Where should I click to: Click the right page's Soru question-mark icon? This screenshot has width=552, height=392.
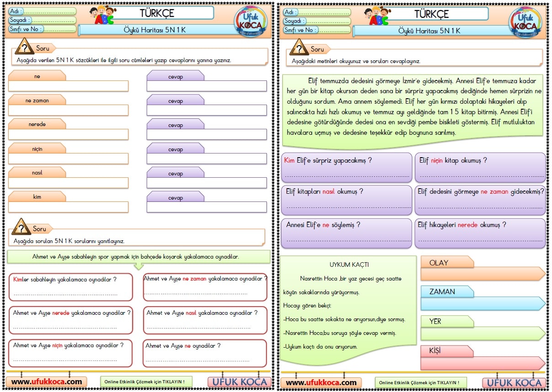(299, 48)
